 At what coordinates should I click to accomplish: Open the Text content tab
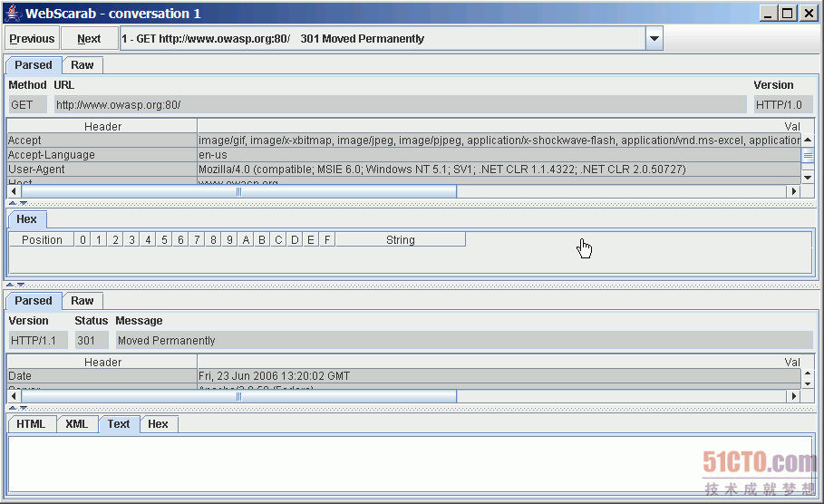coord(119,424)
